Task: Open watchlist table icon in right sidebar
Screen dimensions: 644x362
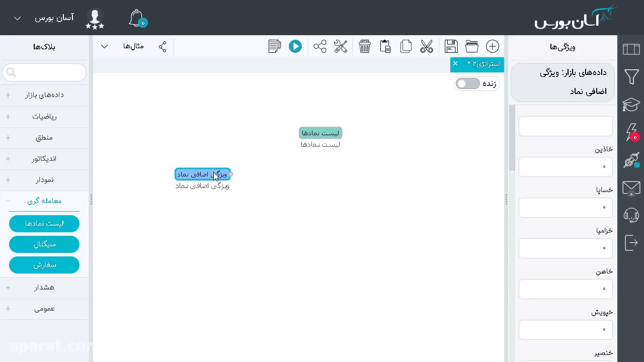Action: tap(631, 49)
